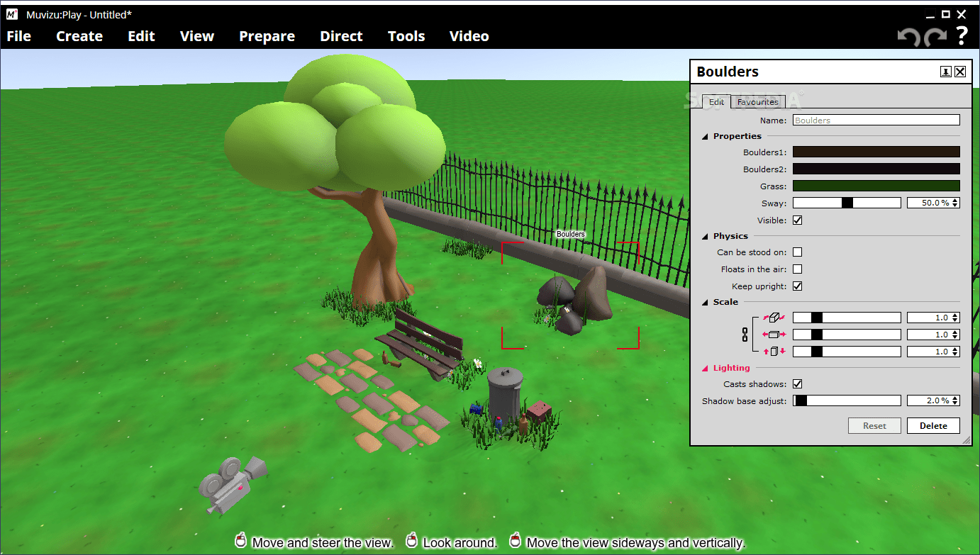Viewport: 980px width, 555px height.
Task: Click the depth scale slider
Action: coord(847,318)
